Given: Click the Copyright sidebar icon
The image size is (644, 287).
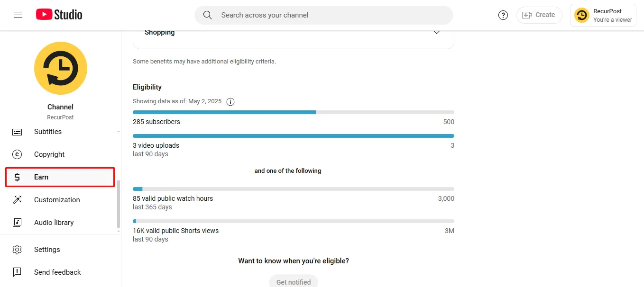Looking at the screenshot, I should coord(17,154).
